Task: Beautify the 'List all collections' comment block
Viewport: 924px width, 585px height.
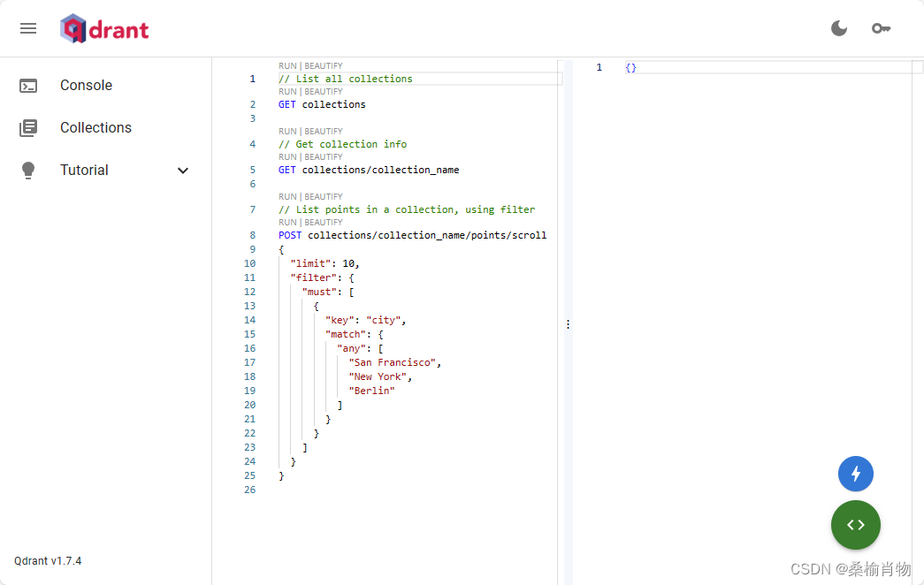Action: pos(324,66)
